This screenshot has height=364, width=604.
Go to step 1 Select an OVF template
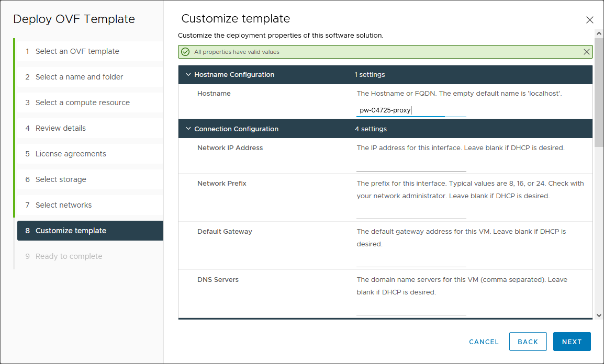(77, 51)
